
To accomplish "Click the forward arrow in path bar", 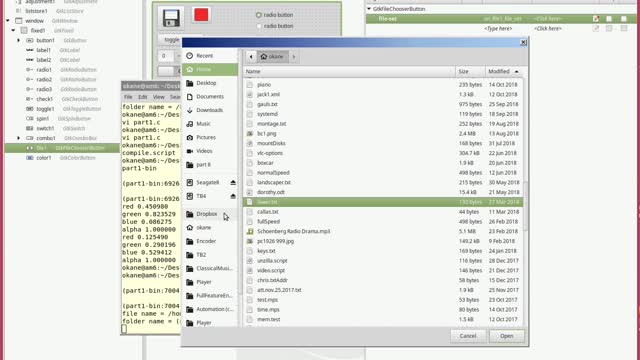I will 294,57.
